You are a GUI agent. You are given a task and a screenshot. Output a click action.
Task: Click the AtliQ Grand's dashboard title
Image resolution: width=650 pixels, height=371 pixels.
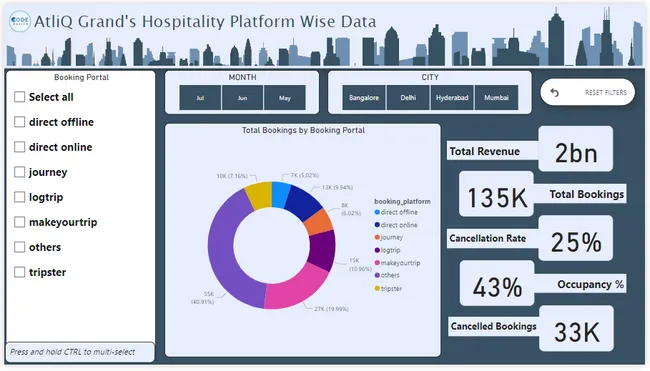point(205,21)
